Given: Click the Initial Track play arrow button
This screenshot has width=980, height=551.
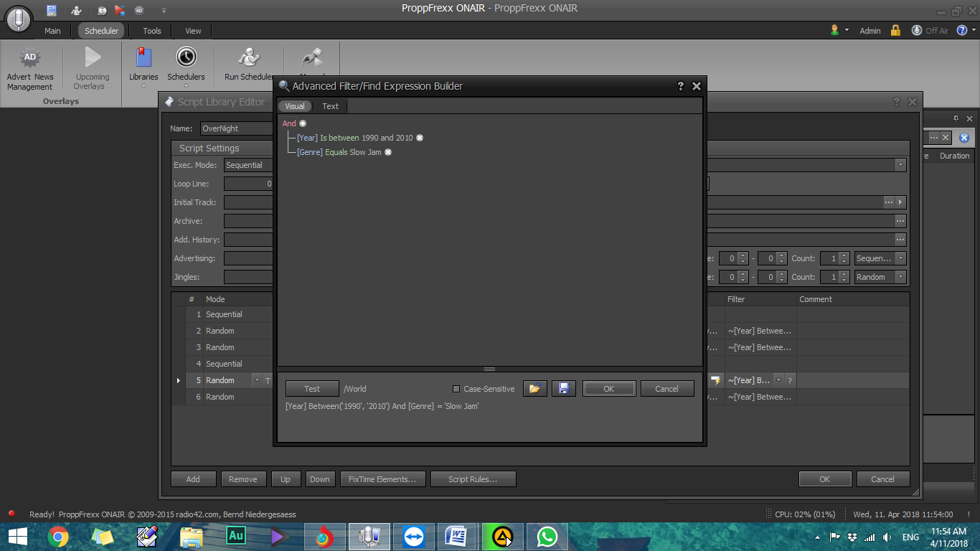Looking at the screenshot, I should [901, 202].
